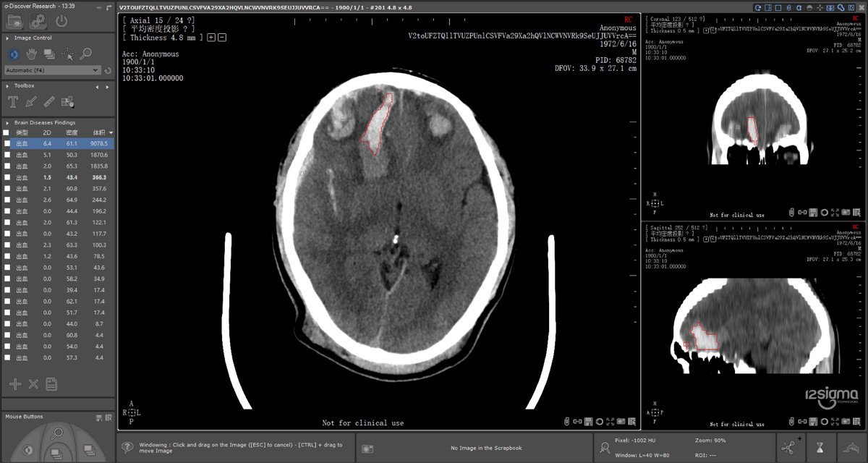Viewport: 868px width, 463px height.
Task: Select the finding row with volume 100.3
Action: (58, 245)
